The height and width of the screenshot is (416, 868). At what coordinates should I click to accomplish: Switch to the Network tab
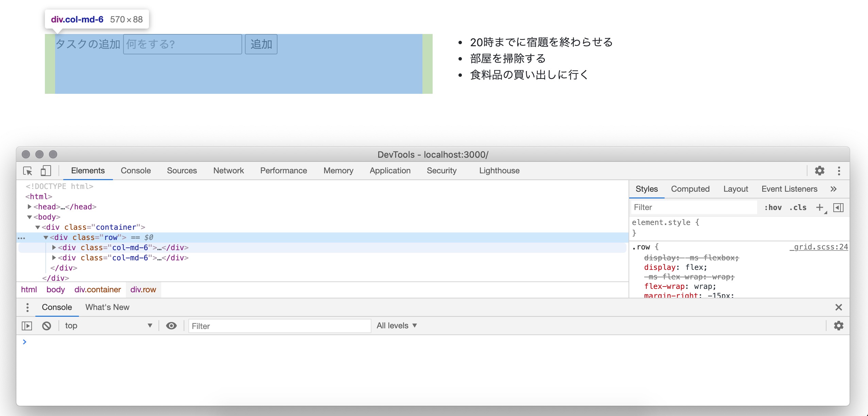[229, 171]
